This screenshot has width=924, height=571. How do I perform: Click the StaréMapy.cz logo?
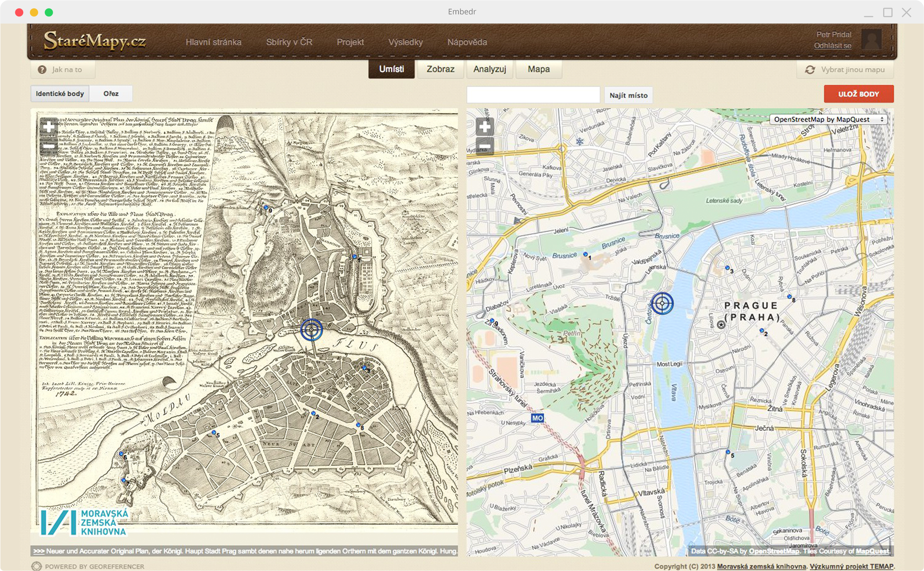(x=95, y=40)
